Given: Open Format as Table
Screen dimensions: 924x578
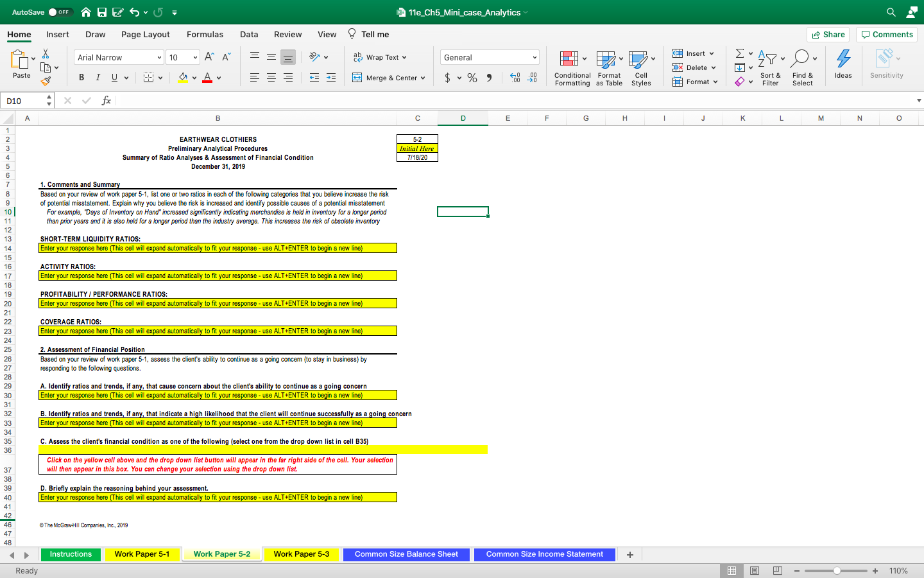Looking at the screenshot, I should 610,68.
